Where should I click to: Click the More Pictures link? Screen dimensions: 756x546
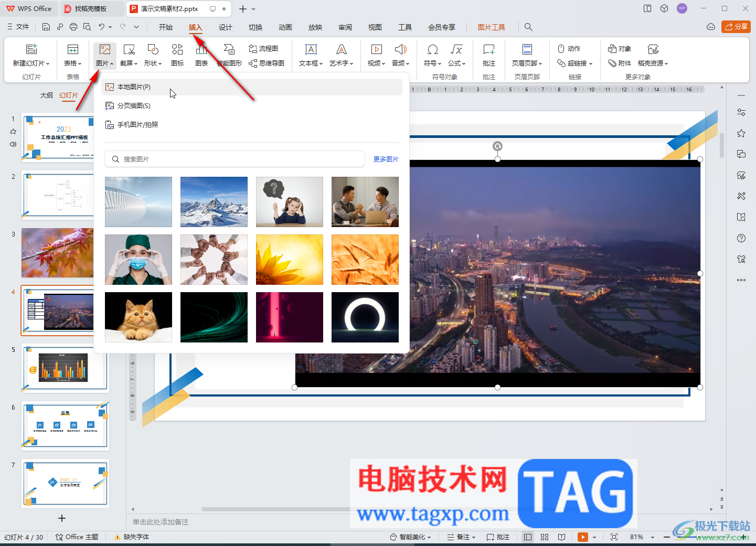(x=386, y=159)
